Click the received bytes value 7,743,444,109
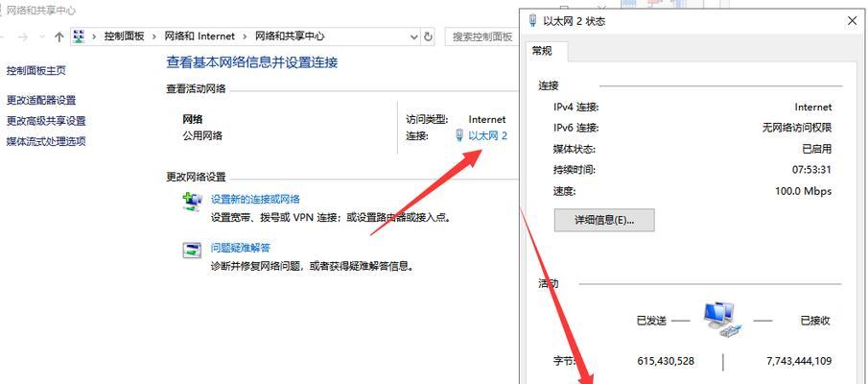The width and height of the screenshot is (868, 384). point(799,361)
